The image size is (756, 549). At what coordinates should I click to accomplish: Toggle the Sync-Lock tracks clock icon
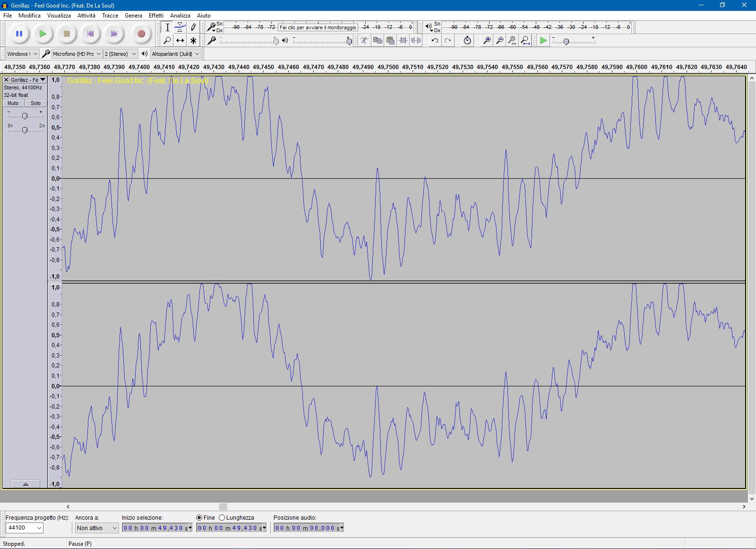click(467, 41)
